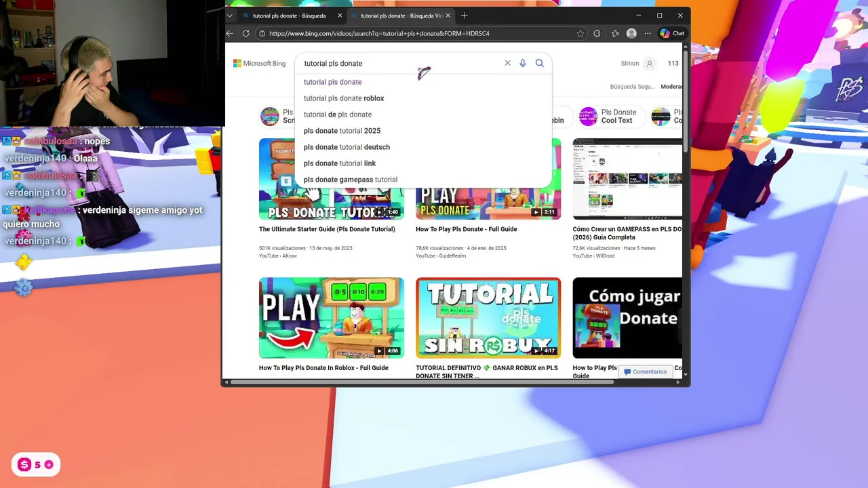The width and height of the screenshot is (868, 488).
Task: Reload the Bing page
Action: coord(245,33)
